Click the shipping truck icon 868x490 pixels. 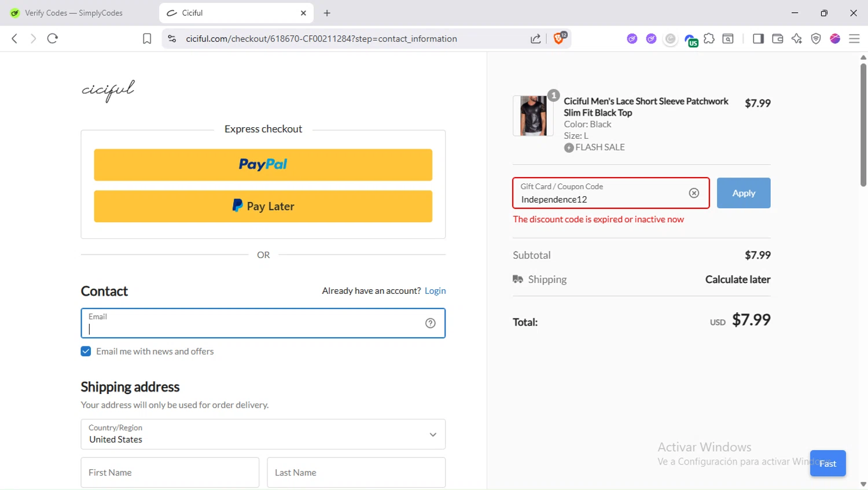518,279
